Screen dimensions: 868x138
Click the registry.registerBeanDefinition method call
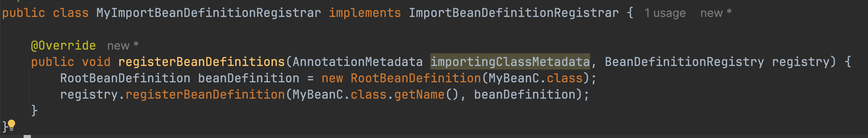click(205, 94)
